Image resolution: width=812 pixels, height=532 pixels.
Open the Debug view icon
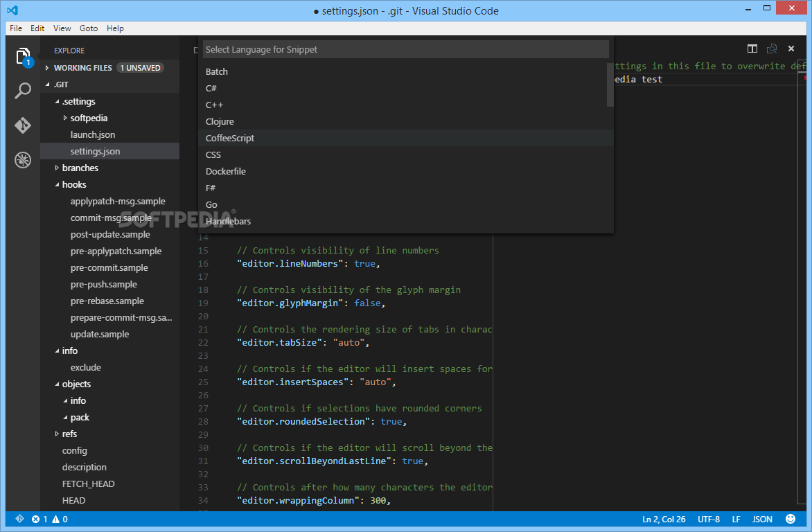click(x=23, y=160)
